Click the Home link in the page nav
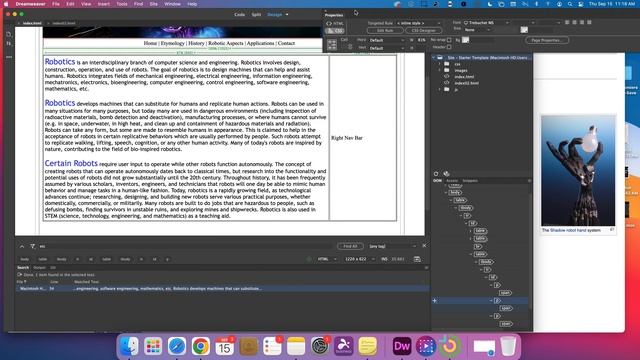Viewport: 640px width, 360px height. [x=150, y=43]
